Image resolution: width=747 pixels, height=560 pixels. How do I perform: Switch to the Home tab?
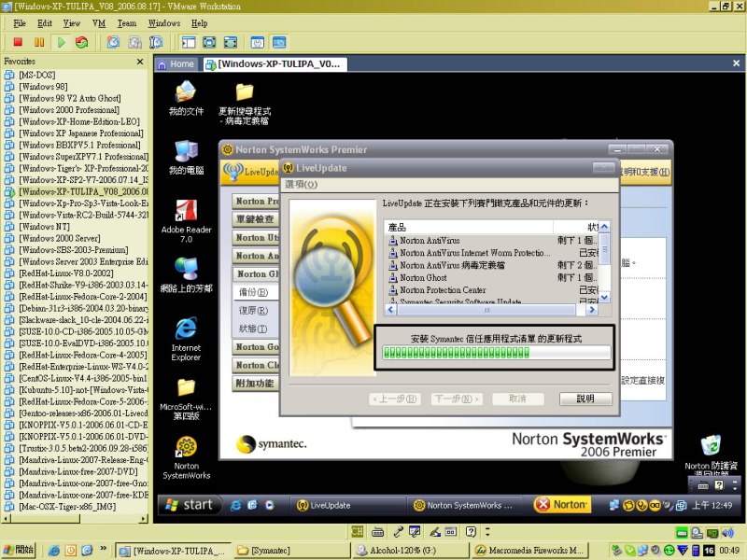176,64
